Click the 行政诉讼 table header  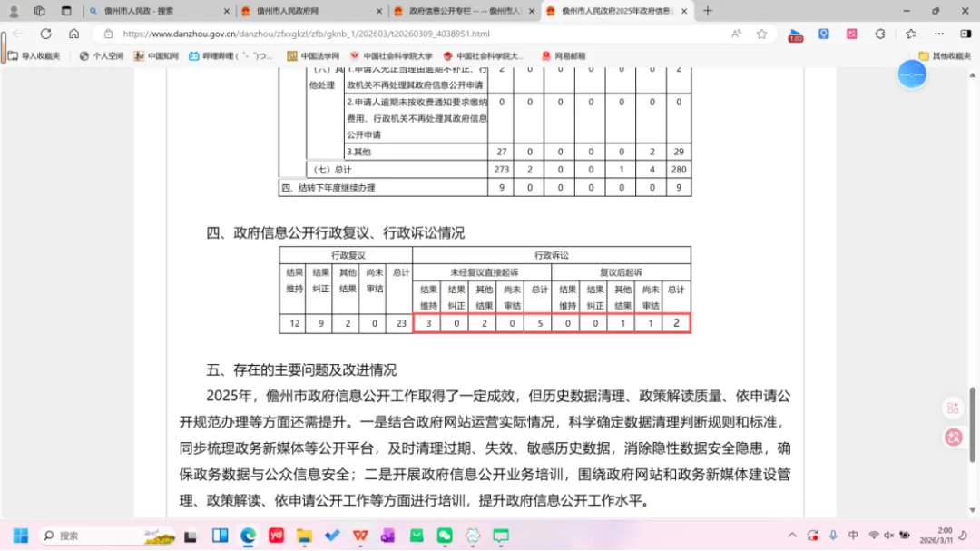point(552,255)
